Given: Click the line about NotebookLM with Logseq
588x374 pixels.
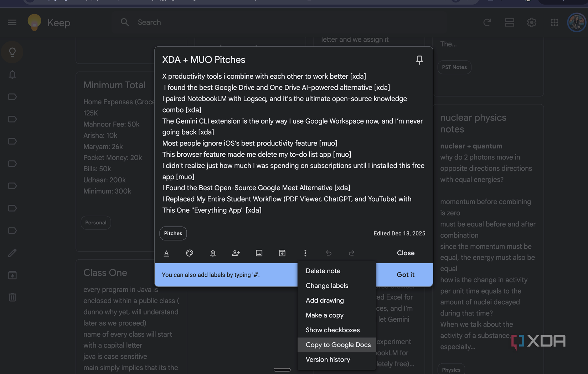Looking at the screenshot, I should [284, 104].
